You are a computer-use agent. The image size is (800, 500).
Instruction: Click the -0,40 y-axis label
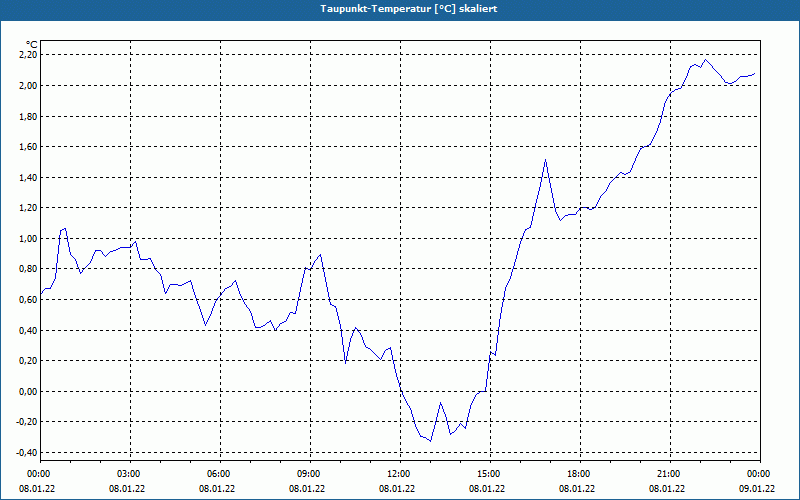point(28,453)
